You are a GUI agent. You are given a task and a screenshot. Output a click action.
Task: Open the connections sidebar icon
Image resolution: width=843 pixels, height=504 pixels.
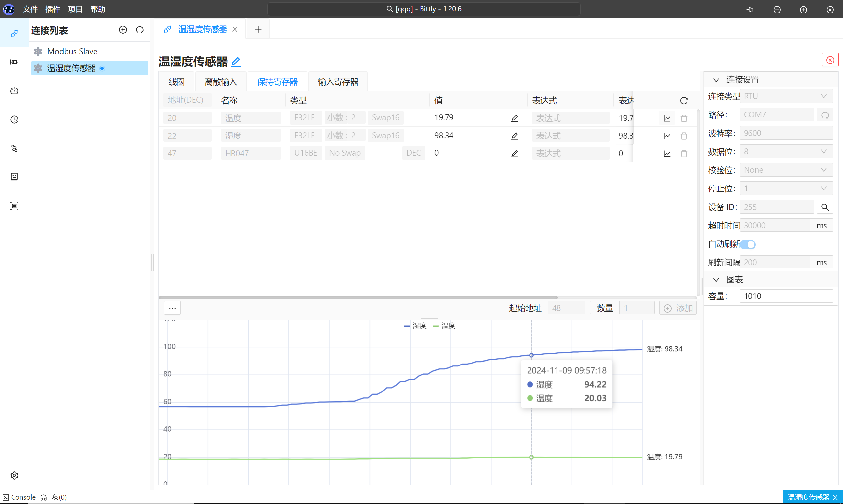(14, 33)
